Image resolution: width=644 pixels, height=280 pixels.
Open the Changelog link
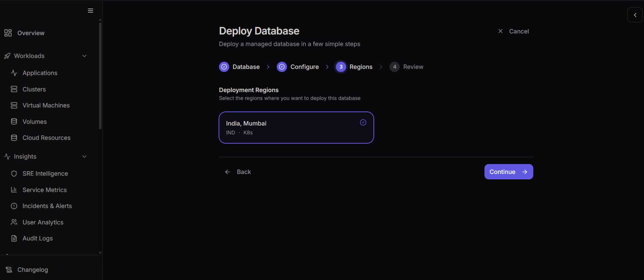coord(33,270)
